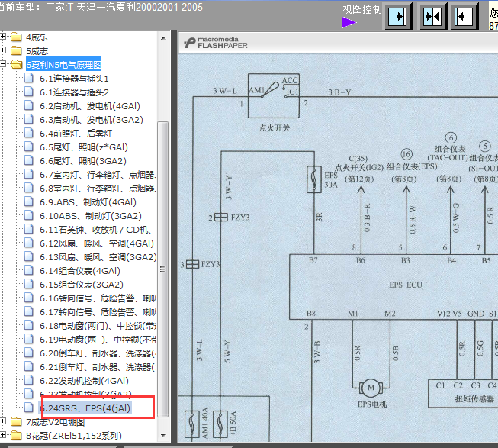Open 6.9.ABS、制动灯(4GAI)
Screen dimensions: 498x448
tap(88, 202)
